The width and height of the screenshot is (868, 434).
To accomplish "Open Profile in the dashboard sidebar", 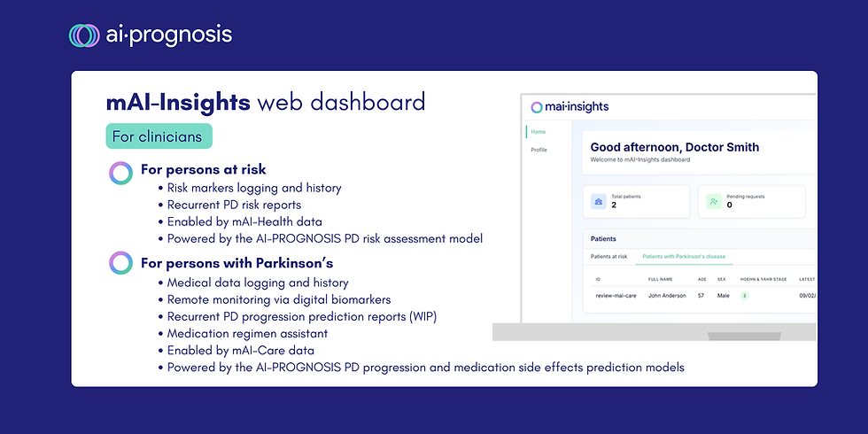I will pyautogui.click(x=539, y=150).
